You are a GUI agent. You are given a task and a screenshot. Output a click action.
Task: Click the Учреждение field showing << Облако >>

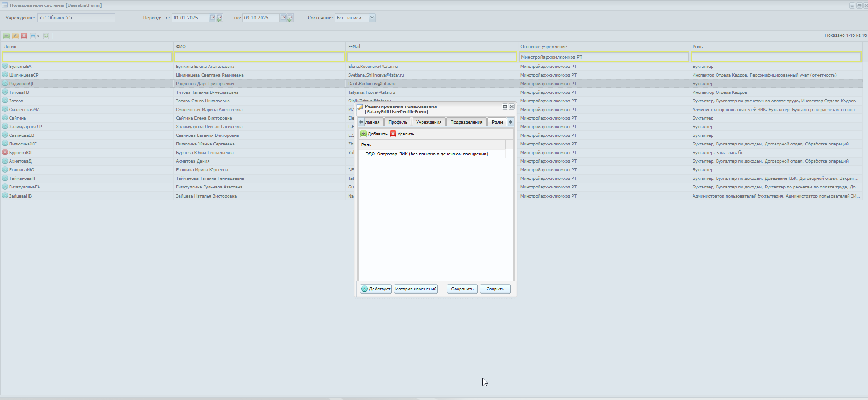tap(76, 18)
